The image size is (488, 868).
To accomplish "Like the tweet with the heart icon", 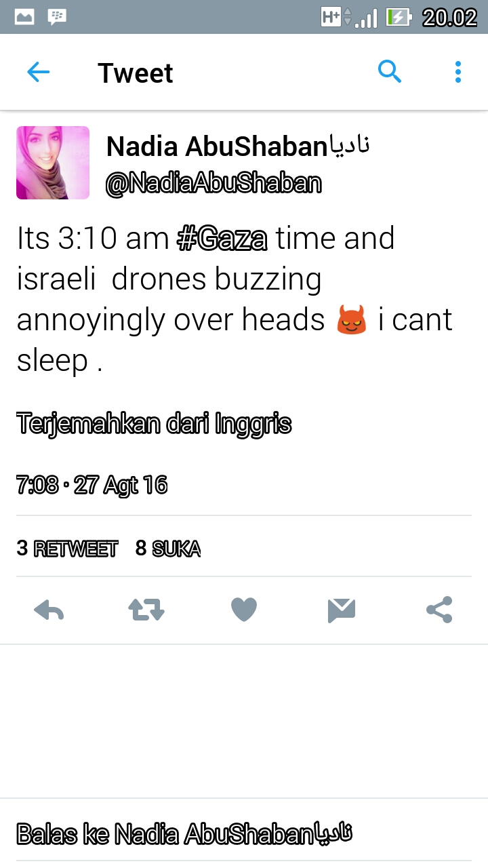I will tap(244, 610).
